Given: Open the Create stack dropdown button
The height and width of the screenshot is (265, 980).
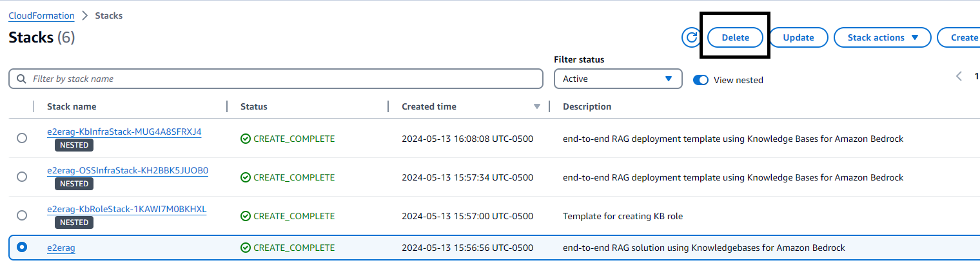Looking at the screenshot, I should pos(959,37).
